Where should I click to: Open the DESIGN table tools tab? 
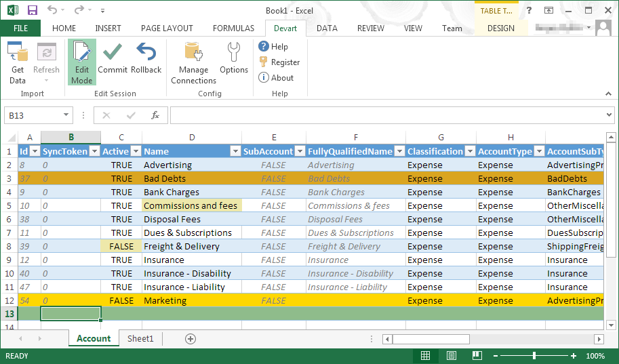tap(500, 28)
